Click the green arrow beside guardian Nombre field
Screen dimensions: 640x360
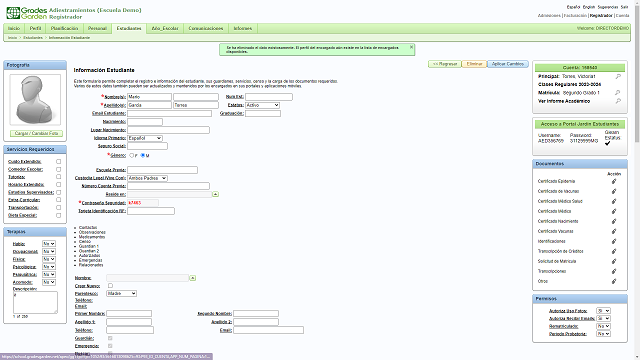coord(193,278)
